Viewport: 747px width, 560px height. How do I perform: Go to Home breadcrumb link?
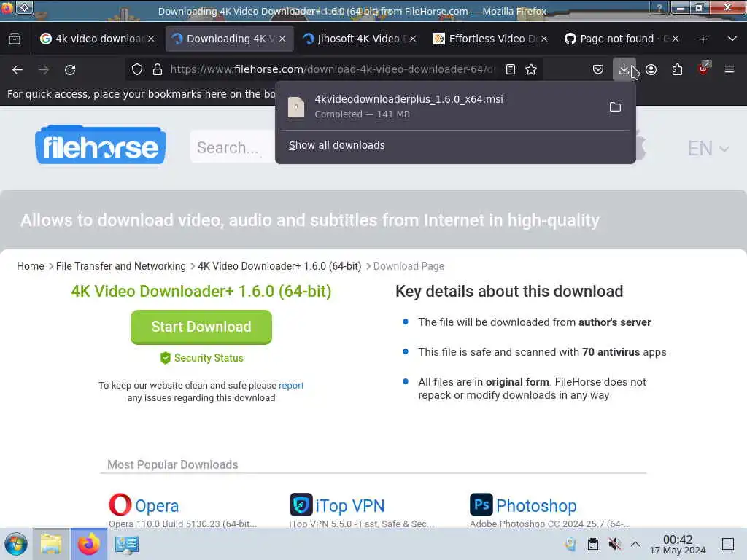(x=31, y=266)
